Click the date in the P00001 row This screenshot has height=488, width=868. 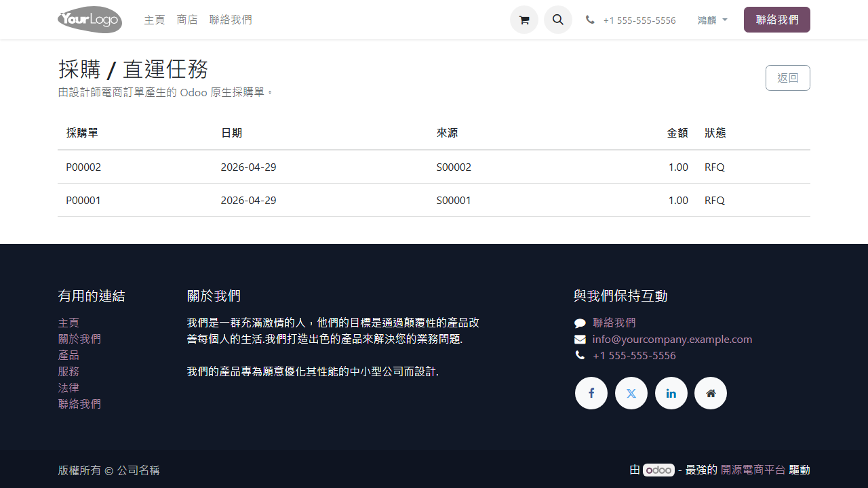click(248, 200)
